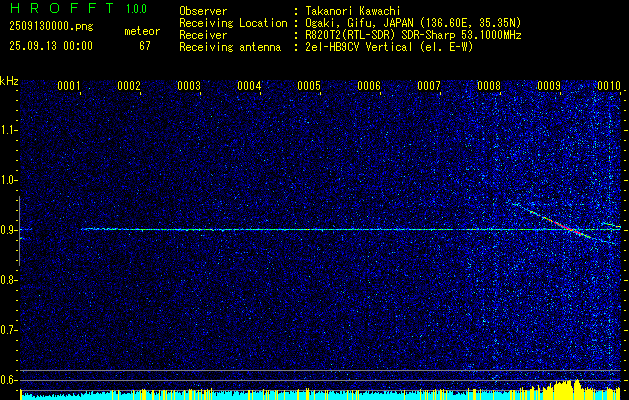Image resolution: width=629 pixels, height=400 pixels.
Task: Click the red diagonal meteor echo streak
Action: (x=564, y=225)
